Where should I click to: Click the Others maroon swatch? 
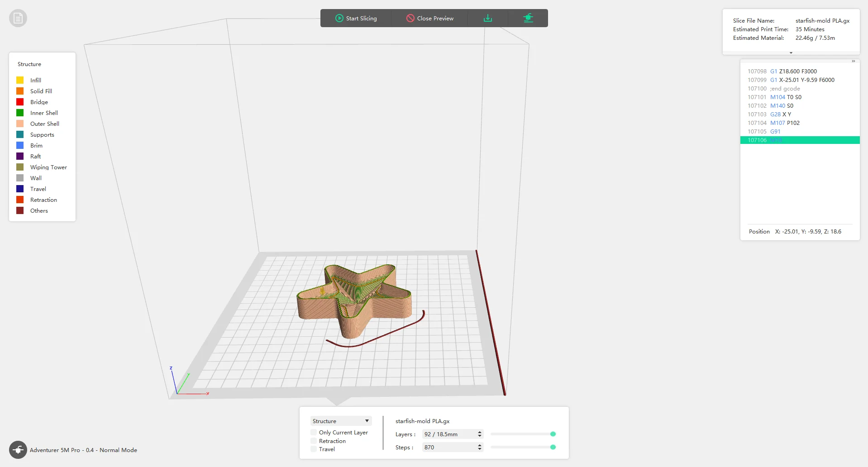click(20, 210)
